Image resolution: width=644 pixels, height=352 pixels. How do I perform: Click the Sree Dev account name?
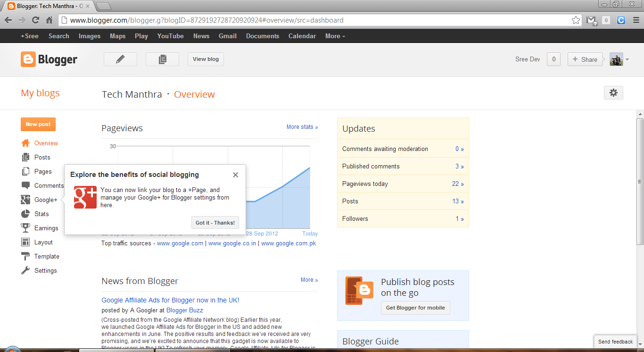[528, 59]
